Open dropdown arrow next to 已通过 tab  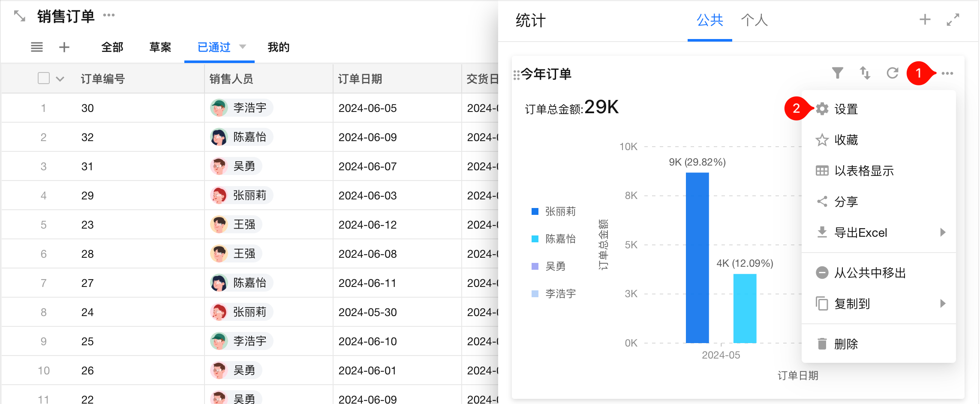[x=243, y=47]
